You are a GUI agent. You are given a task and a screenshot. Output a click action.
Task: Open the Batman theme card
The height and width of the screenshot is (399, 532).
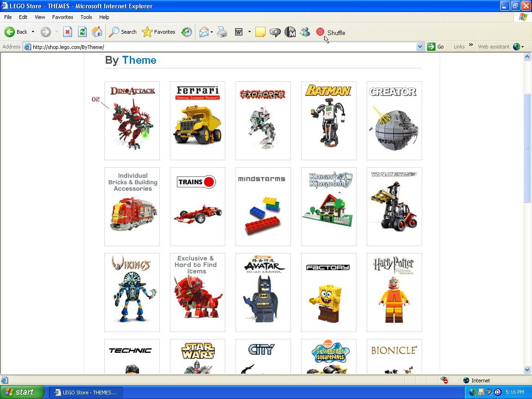(x=328, y=121)
